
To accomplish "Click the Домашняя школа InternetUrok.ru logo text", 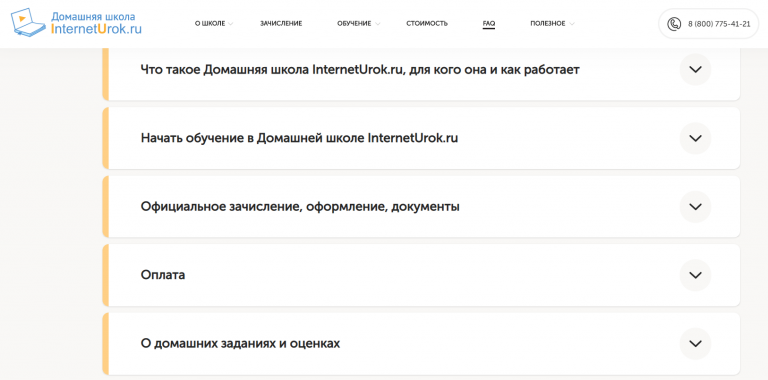I will (96, 23).
